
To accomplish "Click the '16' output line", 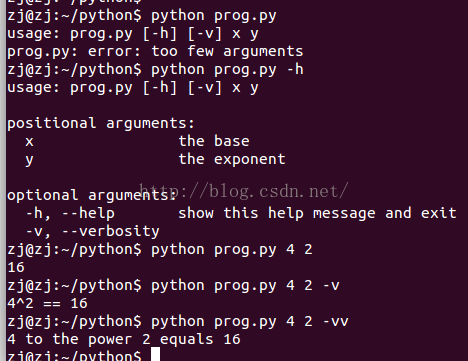I will [x=16, y=268].
